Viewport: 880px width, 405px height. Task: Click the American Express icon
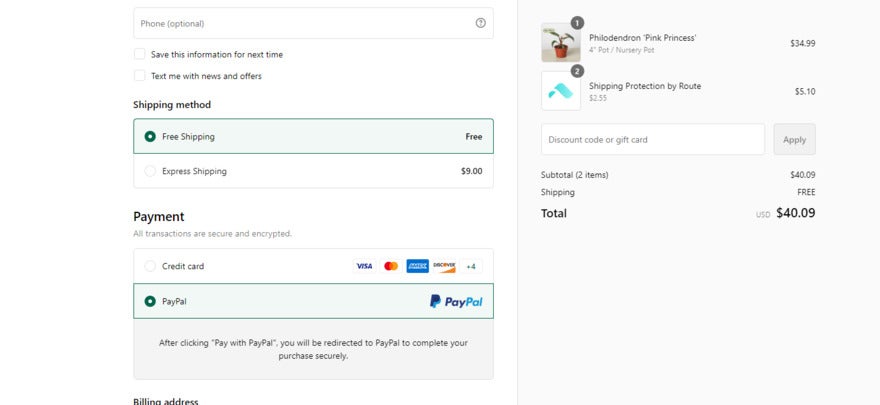tap(417, 266)
